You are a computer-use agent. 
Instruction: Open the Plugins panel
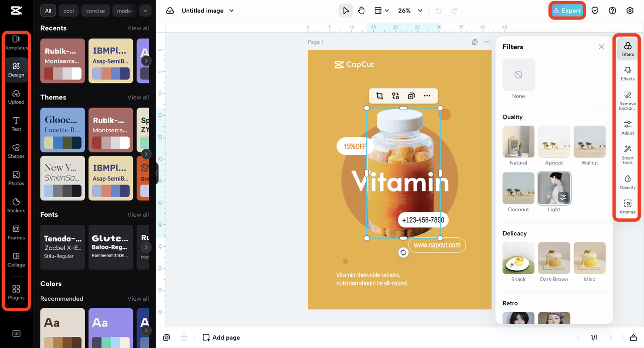(x=16, y=292)
